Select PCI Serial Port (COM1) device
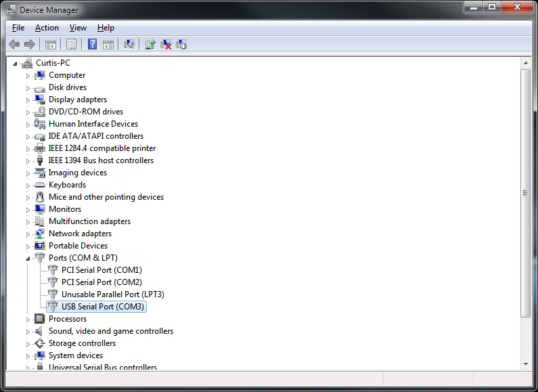Viewport: 538px width, 392px height. coord(102,270)
